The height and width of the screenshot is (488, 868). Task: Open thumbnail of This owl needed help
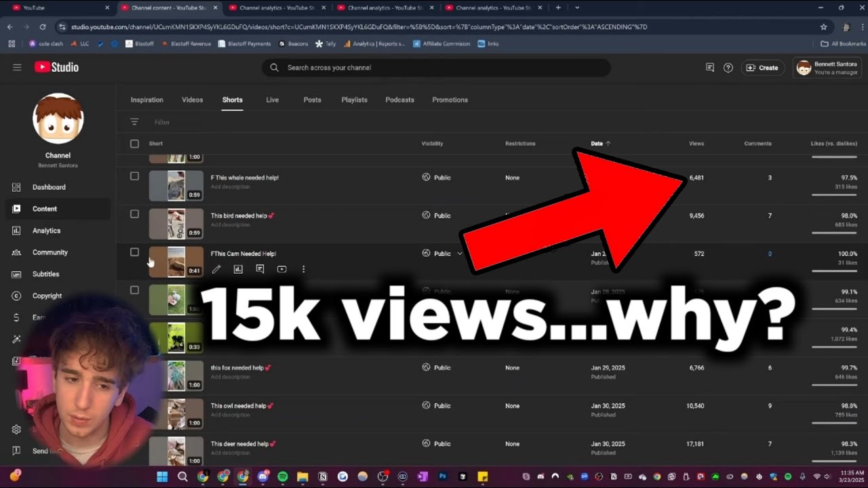[176, 413]
